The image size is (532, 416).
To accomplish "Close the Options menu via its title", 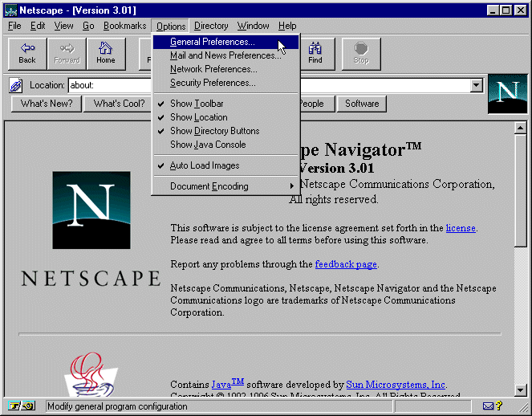I will pos(171,27).
